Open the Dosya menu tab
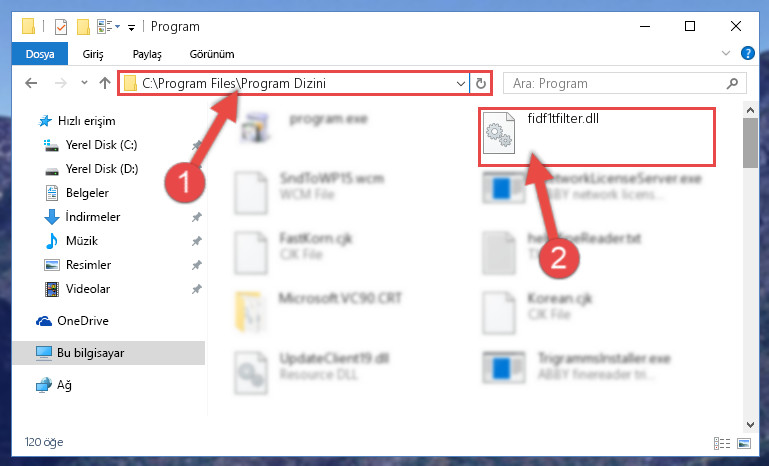 click(x=40, y=54)
